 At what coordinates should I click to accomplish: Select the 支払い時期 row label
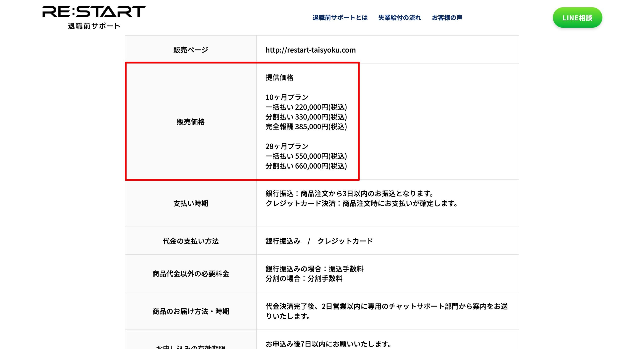coord(191,203)
